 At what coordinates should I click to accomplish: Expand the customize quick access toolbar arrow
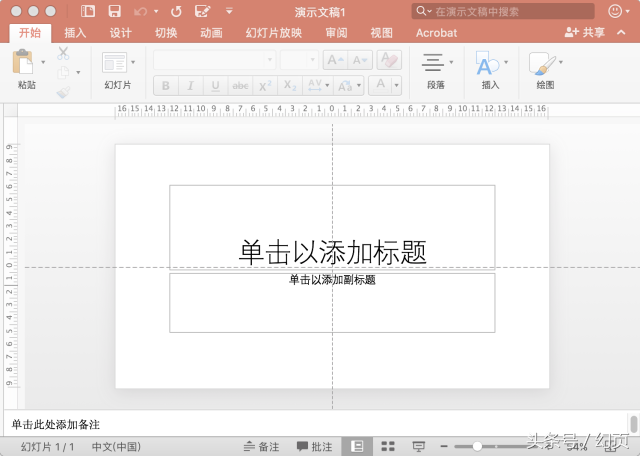tap(229, 11)
